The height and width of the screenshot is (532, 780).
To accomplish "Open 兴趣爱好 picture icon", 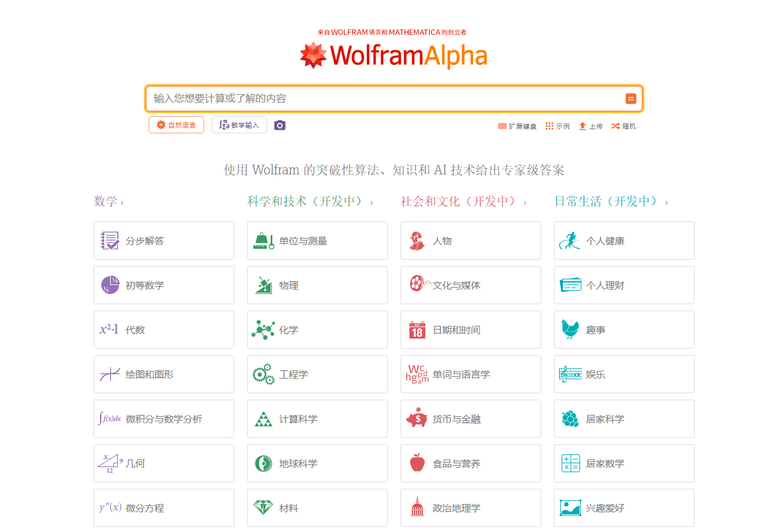I will click(571, 508).
